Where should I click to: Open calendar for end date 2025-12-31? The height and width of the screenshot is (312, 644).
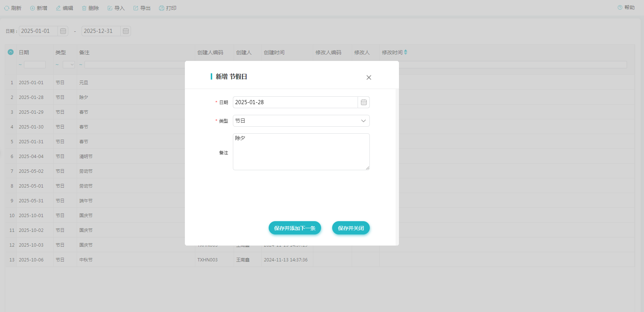click(126, 31)
